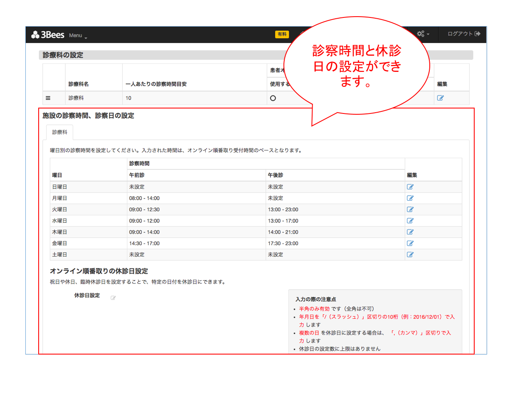Click the 入力の際の注意点 heading
This screenshot has width=532, height=399.
tap(316, 299)
